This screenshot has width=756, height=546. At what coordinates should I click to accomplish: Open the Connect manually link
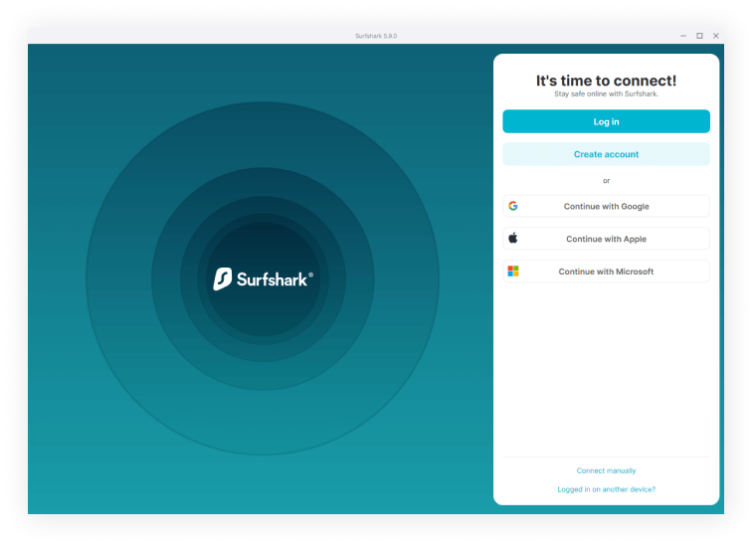point(606,470)
